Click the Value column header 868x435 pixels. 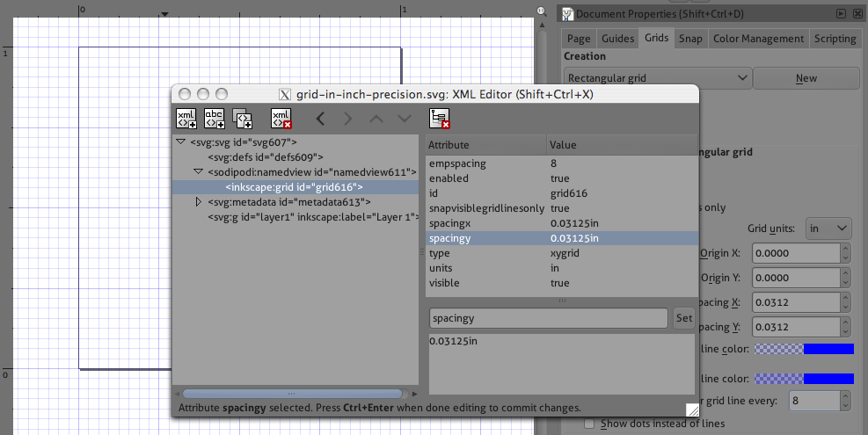(x=623, y=145)
